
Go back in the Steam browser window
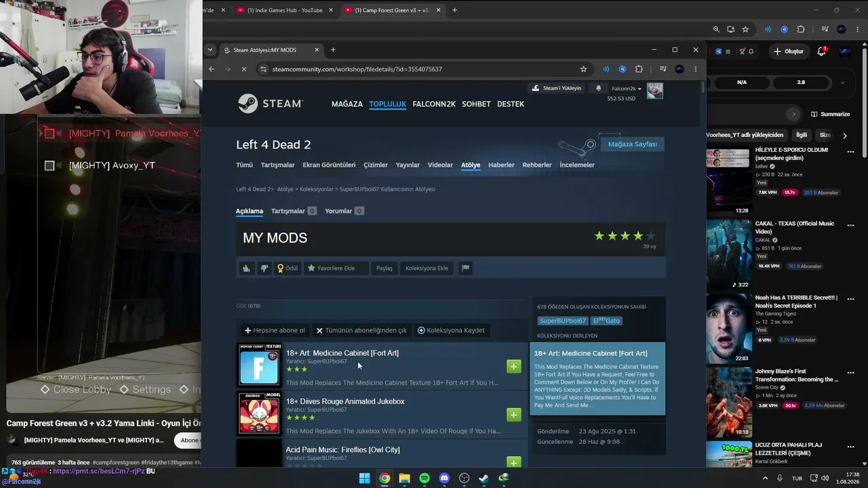tap(212, 69)
